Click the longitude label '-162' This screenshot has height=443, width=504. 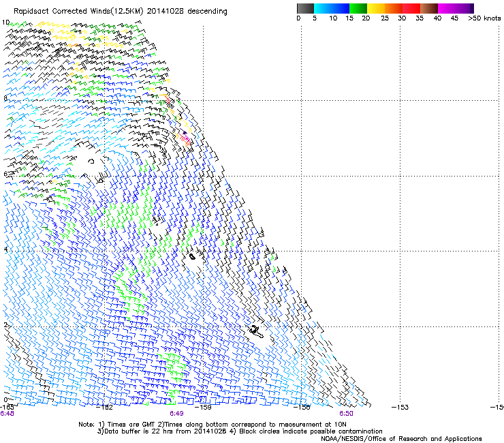click(x=105, y=408)
